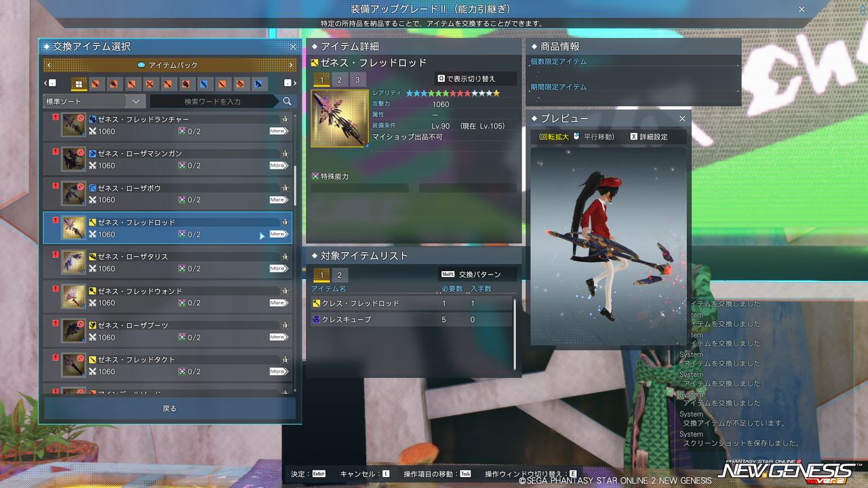Click the ゼネス・フレッドランチャー weapon thumbnail
The image size is (868, 488).
tap(73, 125)
